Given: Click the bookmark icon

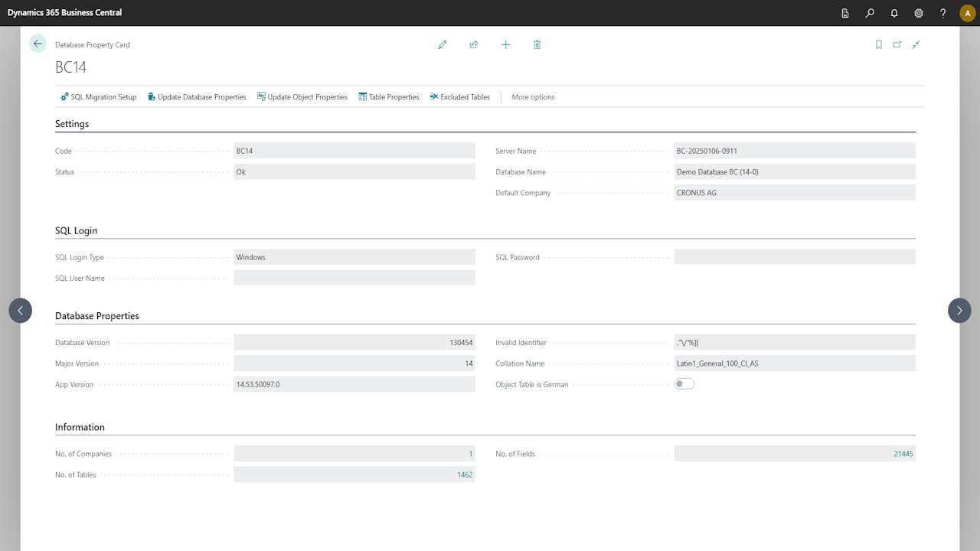Looking at the screenshot, I should coord(879,44).
